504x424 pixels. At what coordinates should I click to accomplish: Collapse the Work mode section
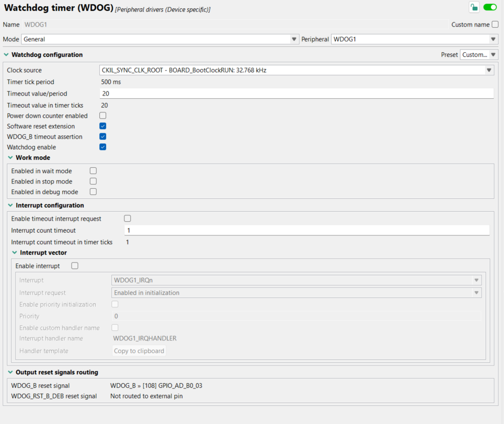click(x=11, y=157)
